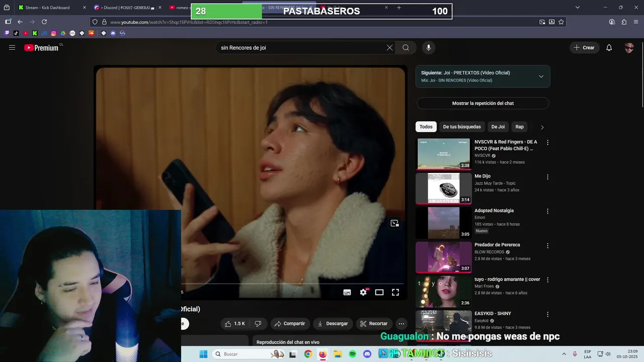Screen dimensions: 644x362
Task: Open a new browser tab with plus
Action: pos(399,8)
